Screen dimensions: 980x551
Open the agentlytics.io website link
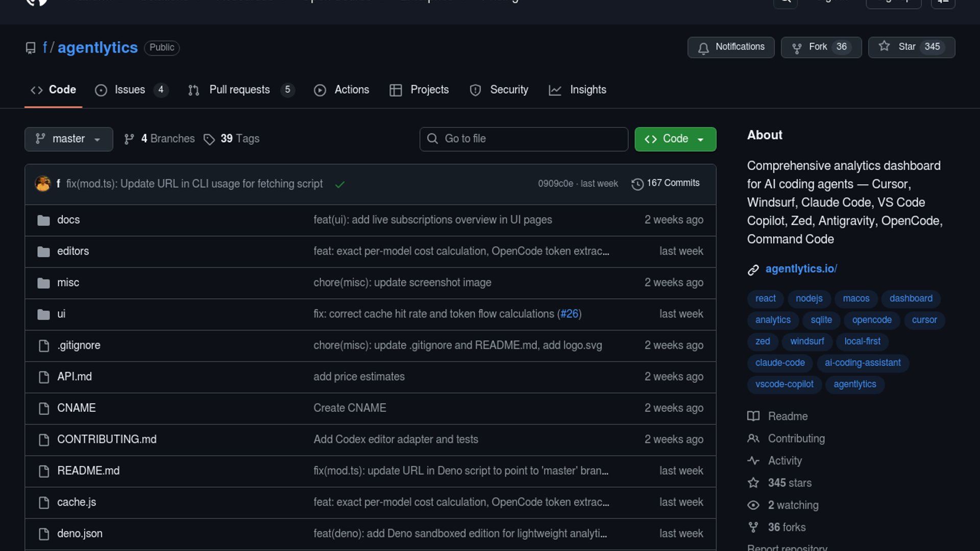tap(800, 269)
